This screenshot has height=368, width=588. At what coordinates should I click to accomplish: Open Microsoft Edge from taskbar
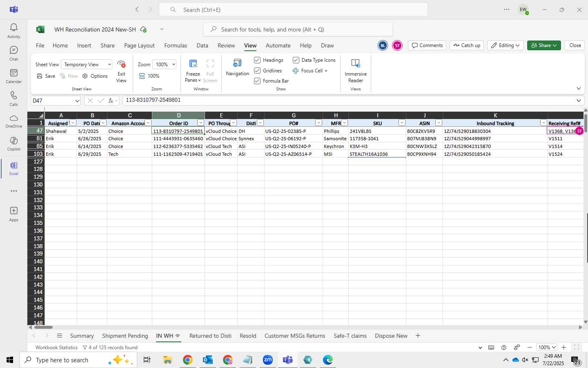[x=328, y=360]
